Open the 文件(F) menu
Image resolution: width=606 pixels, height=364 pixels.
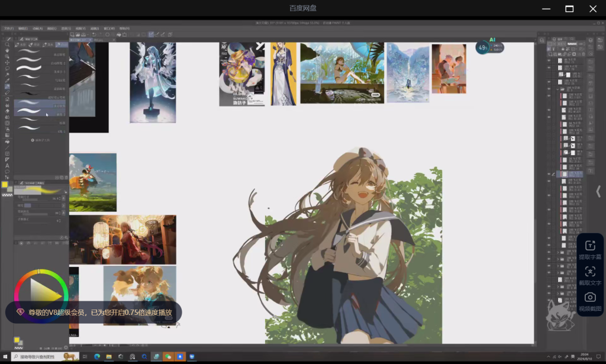point(8,28)
